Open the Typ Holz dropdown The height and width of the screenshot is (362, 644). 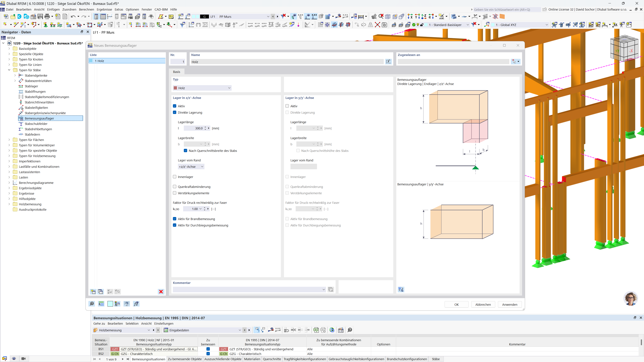(x=202, y=88)
